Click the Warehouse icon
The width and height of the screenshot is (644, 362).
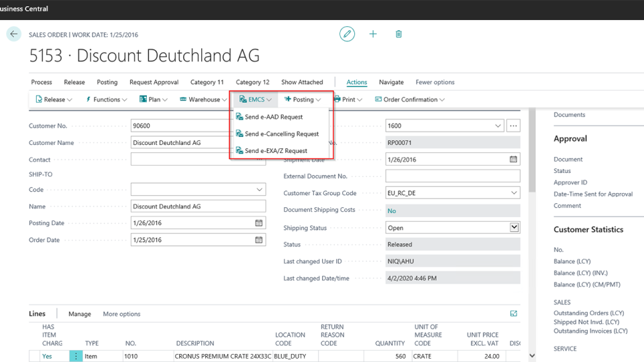click(x=183, y=99)
